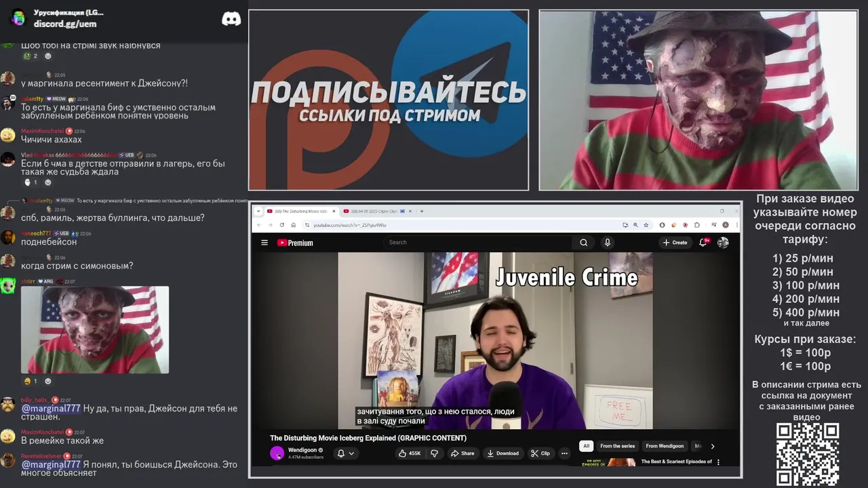This screenshot has height=488, width=868.
Task: Open options for Best & Scariest Episodes video
Action: point(718,462)
